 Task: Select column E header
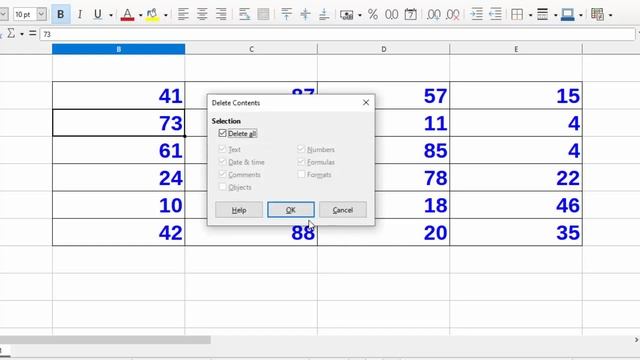click(x=516, y=49)
